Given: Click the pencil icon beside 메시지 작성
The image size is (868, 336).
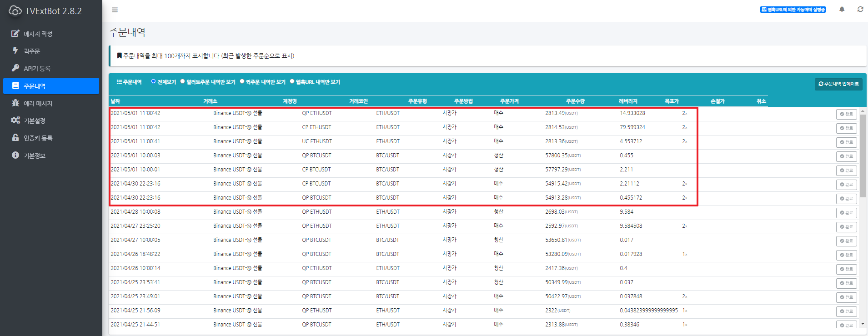Looking at the screenshot, I should coord(15,34).
